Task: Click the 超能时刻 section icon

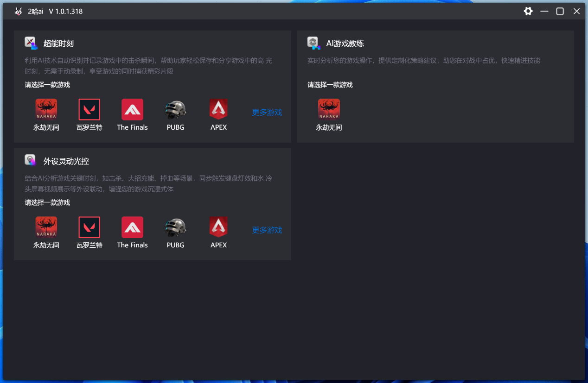Action: point(31,43)
